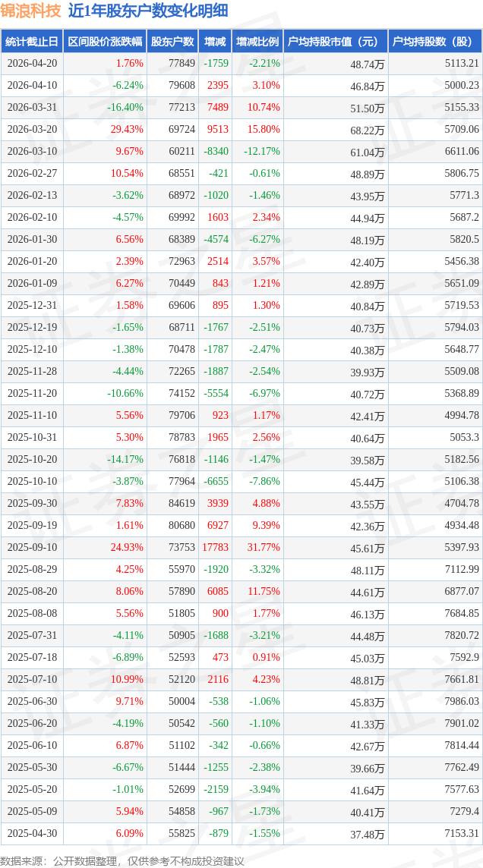Select the -16.40% price change cell
The width and height of the screenshot is (483, 868).
coord(125,108)
